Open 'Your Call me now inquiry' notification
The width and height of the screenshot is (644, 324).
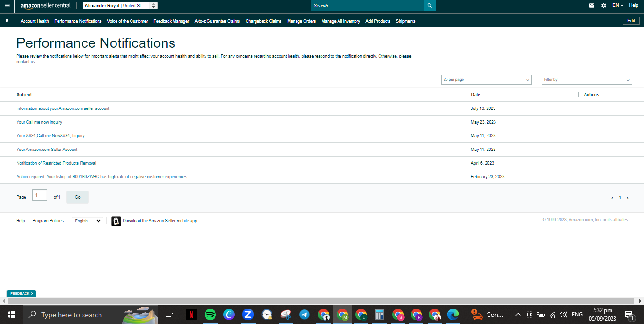[x=40, y=122]
